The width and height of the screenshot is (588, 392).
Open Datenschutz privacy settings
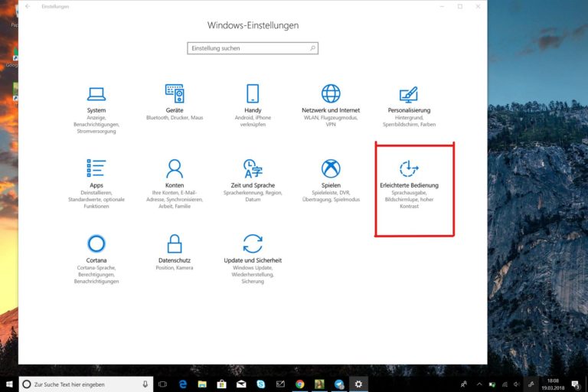tap(175, 253)
